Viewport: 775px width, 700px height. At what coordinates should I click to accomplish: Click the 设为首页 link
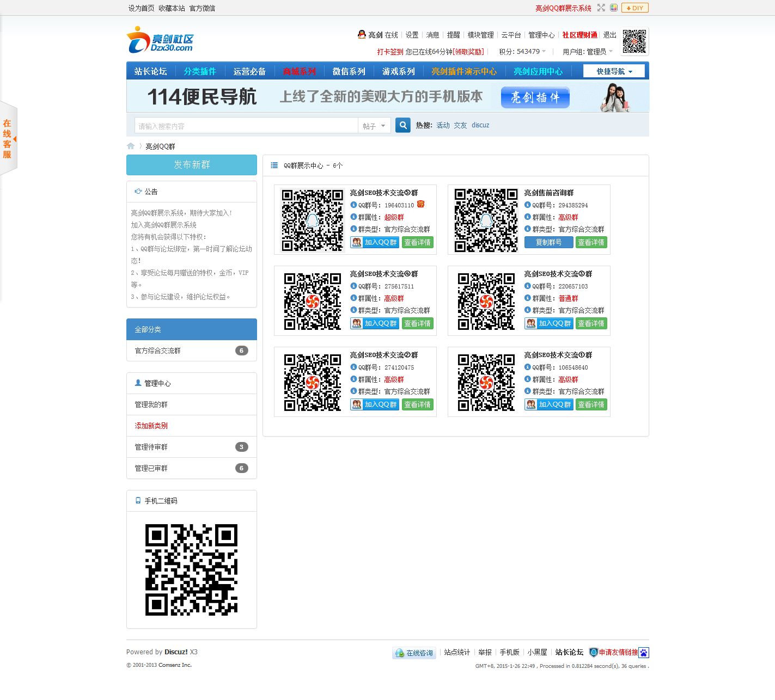141,8
